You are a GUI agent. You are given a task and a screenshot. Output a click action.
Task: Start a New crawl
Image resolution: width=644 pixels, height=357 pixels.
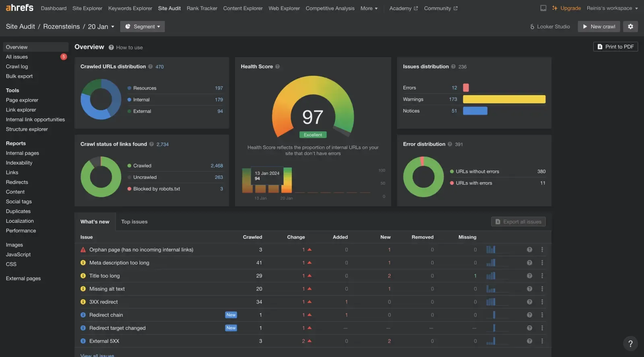pos(599,27)
